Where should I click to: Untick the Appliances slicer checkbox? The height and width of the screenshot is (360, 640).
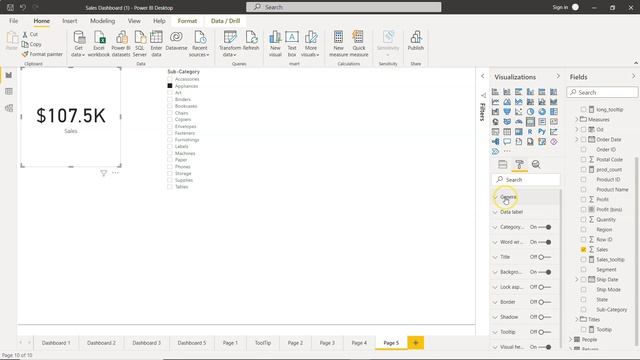(170, 86)
